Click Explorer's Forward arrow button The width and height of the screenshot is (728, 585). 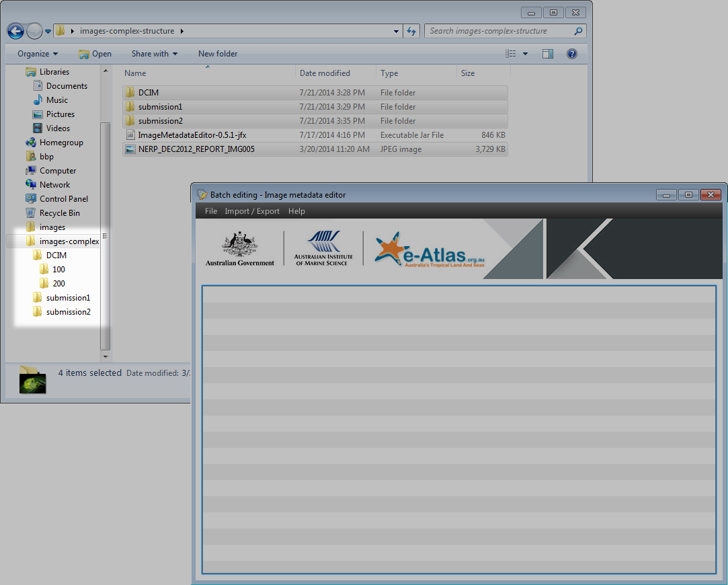click(34, 31)
